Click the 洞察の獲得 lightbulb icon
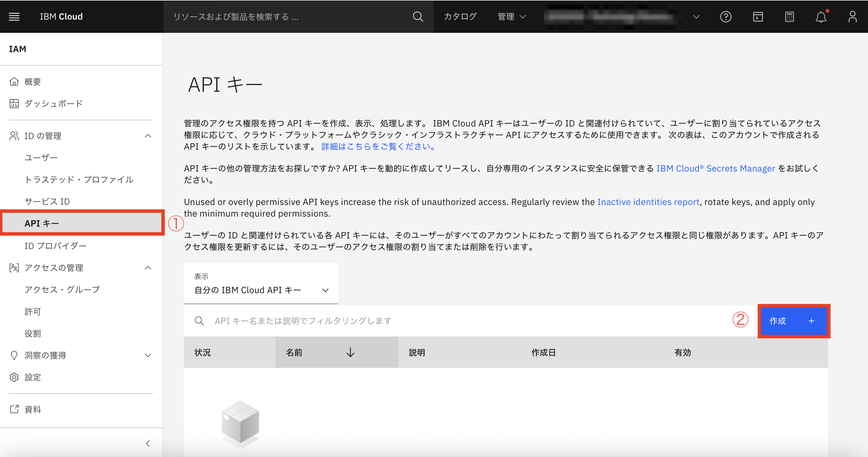The width and height of the screenshot is (868, 457). point(14,355)
